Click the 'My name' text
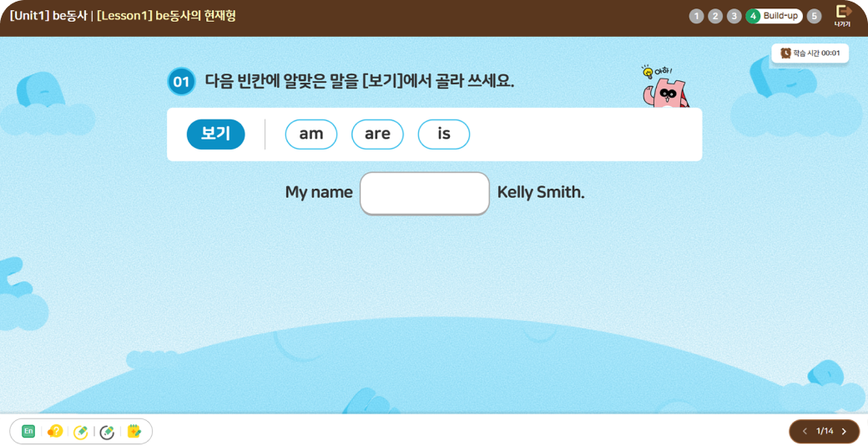 coord(319,193)
